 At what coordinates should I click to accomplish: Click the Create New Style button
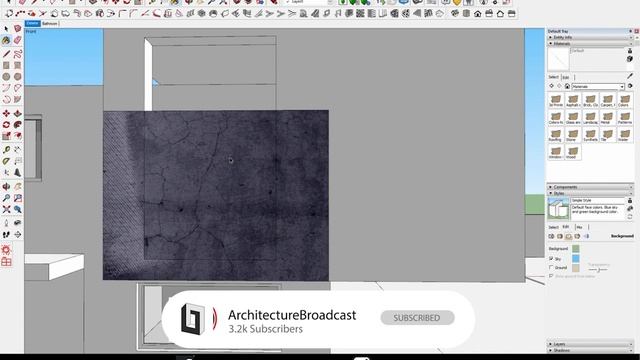point(630,208)
